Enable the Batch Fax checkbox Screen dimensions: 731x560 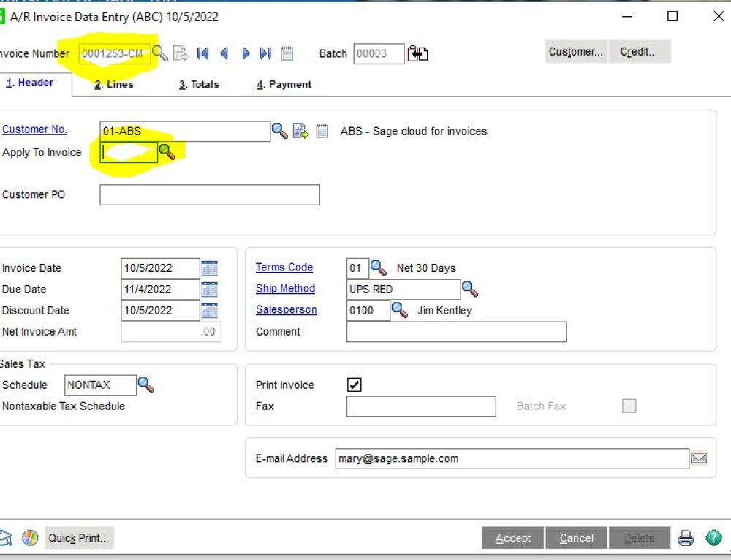click(629, 406)
